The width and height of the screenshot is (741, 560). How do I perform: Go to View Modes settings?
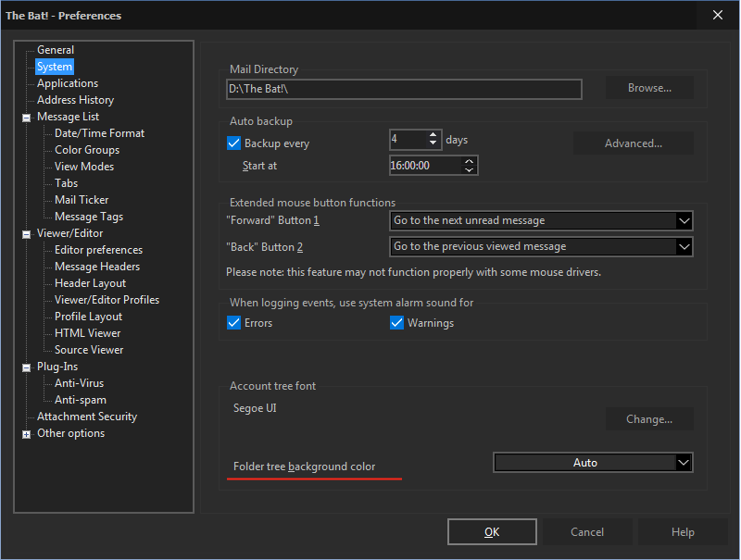[84, 167]
